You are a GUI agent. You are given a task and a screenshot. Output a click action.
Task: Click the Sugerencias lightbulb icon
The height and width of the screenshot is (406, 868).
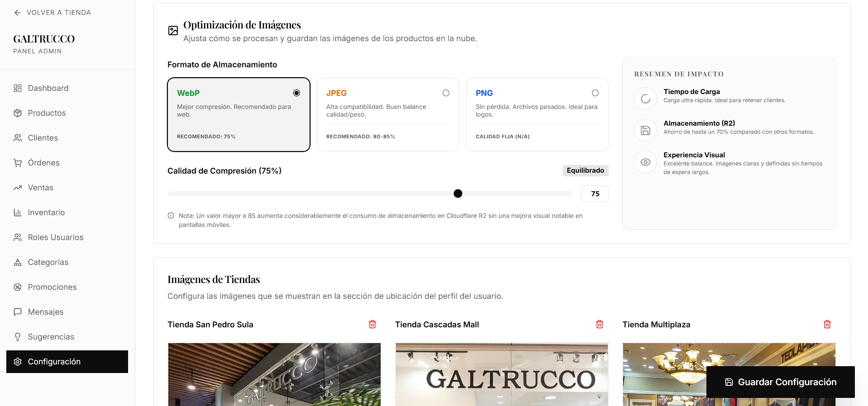18,337
